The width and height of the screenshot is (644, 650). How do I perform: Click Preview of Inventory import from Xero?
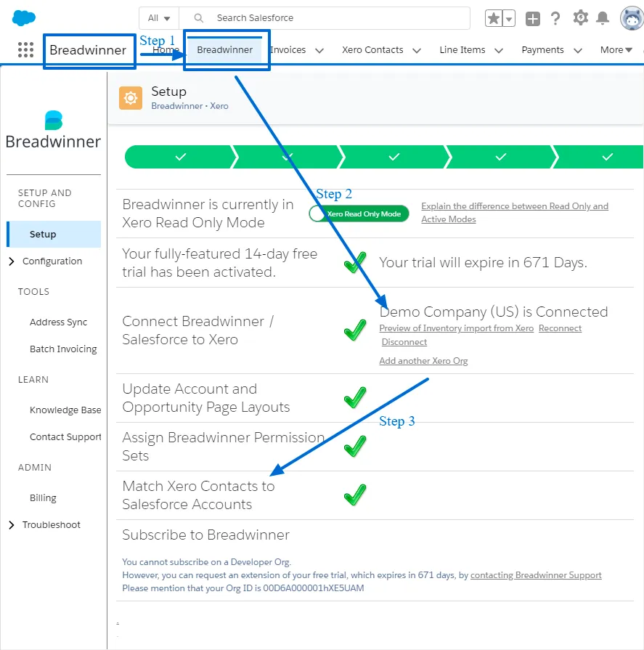coord(456,328)
